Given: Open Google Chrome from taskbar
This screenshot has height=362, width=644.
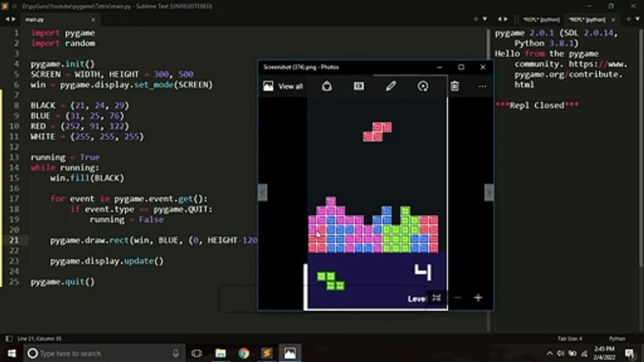Looking at the screenshot, I should (244, 353).
